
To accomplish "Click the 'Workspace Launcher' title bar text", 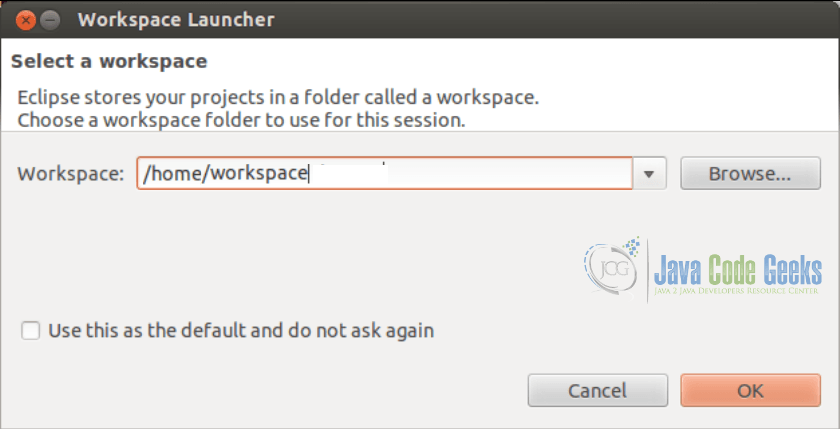I will pos(176,20).
